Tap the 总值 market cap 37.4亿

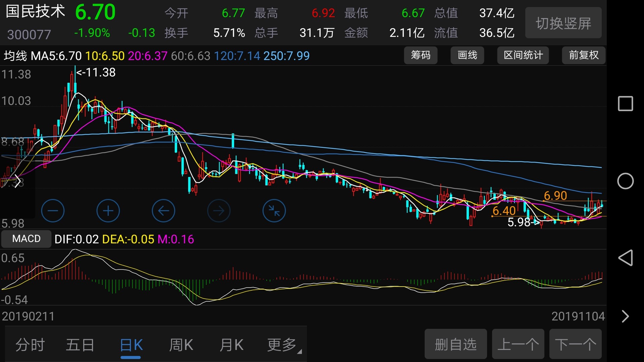(x=497, y=13)
